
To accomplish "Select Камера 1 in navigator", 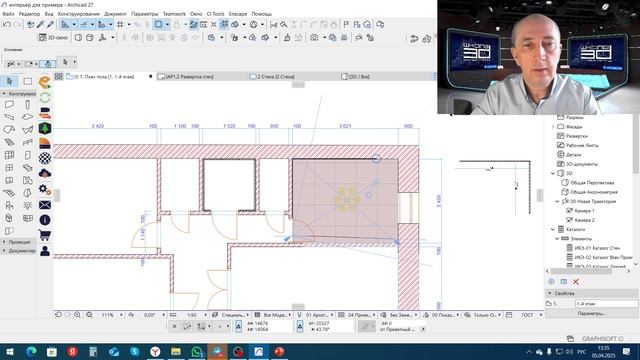I will pos(584,211).
